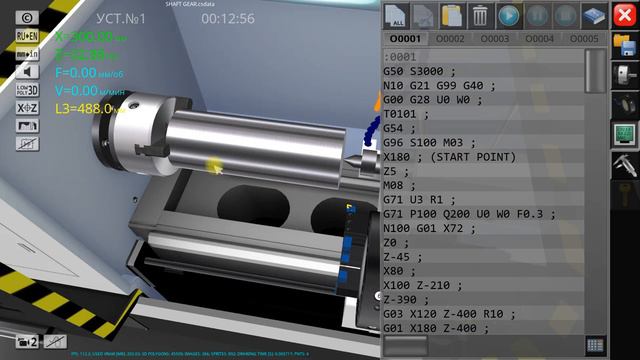The width and height of the screenshot is (640, 360).
Task: Select code line 'X80 ;'
Action: [484, 271]
